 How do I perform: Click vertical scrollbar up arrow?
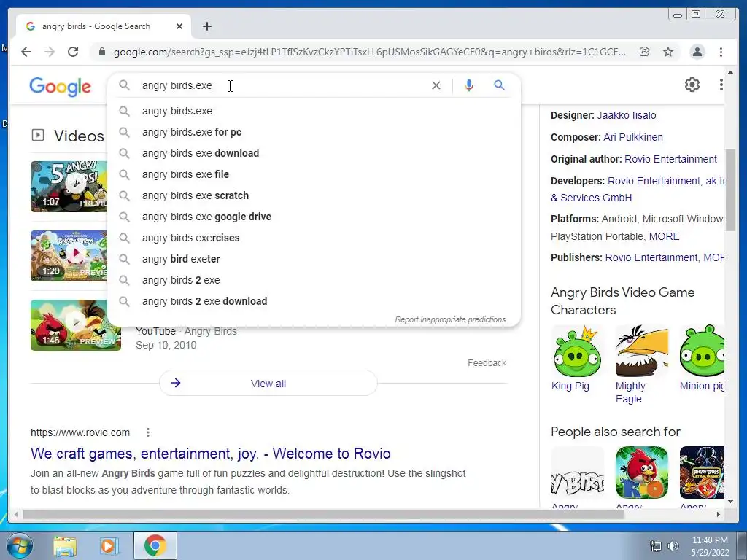pos(731,72)
